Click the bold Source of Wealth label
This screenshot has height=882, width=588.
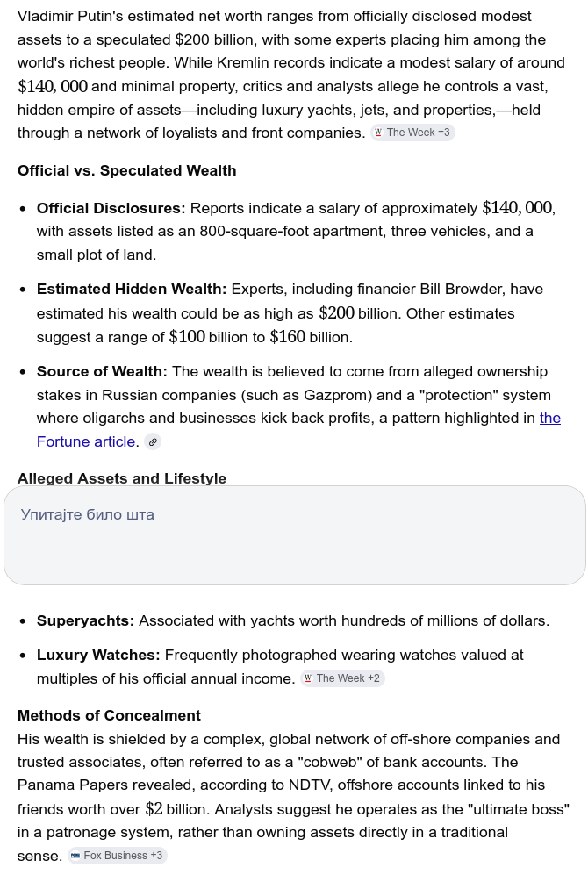pos(102,372)
